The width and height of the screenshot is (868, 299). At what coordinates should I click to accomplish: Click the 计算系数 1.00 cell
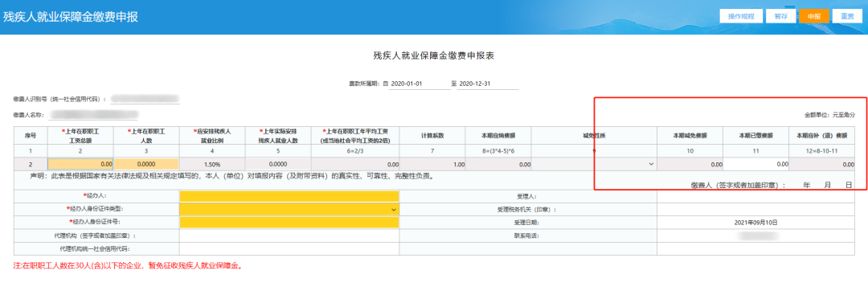tap(433, 164)
